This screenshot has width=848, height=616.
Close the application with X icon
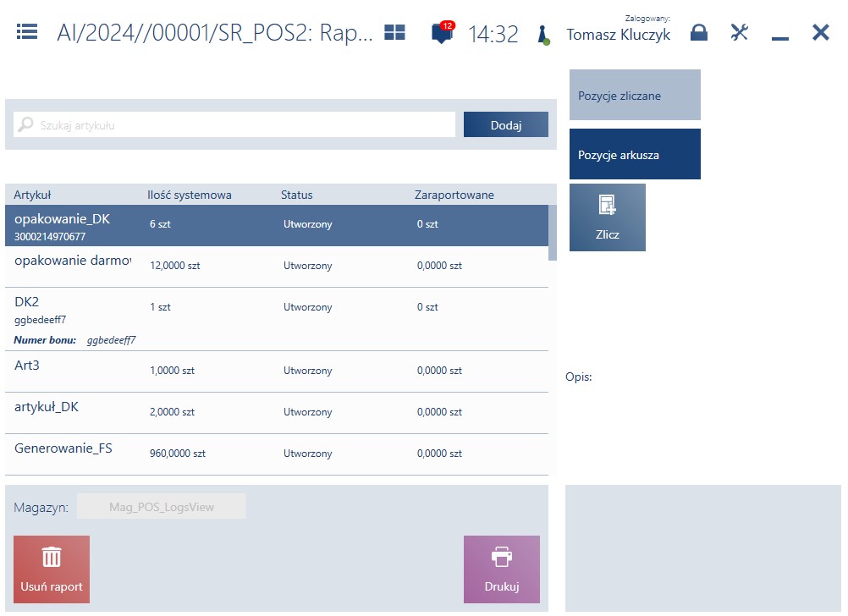(820, 32)
